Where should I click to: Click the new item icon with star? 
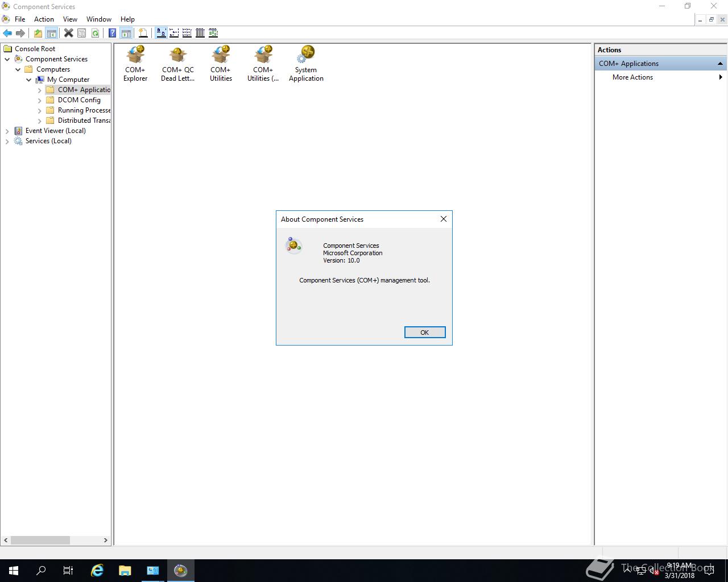(143, 33)
